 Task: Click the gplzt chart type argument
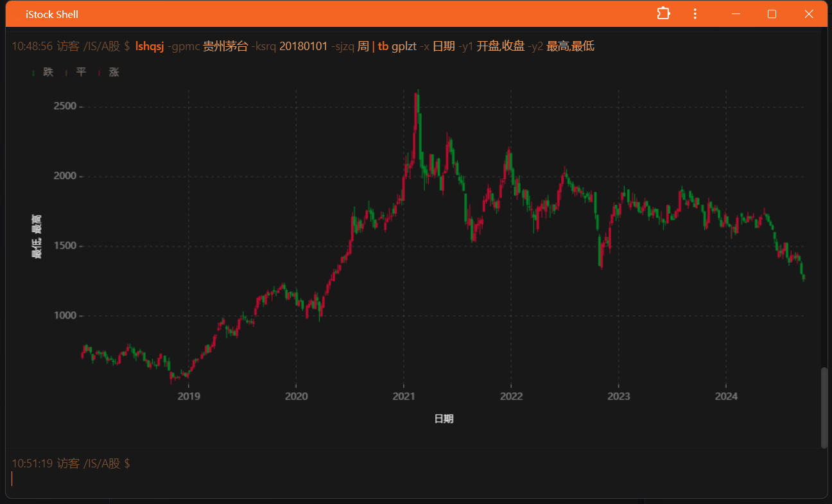pos(404,46)
